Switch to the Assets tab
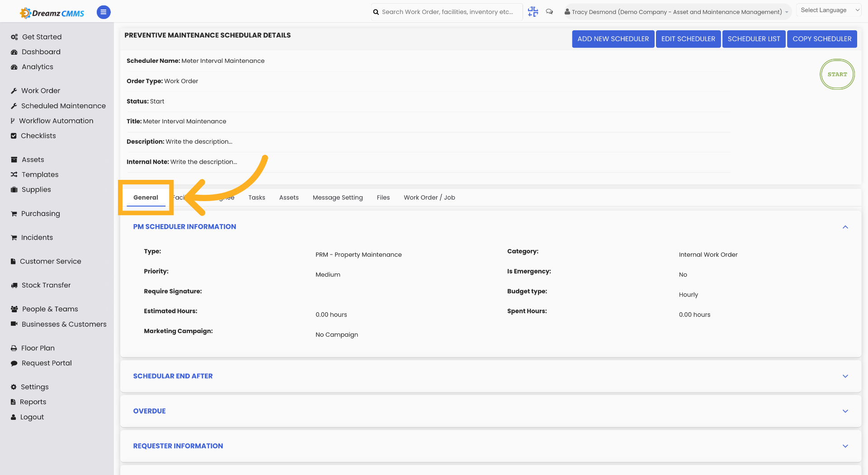868x475 pixels. [x=289, y=198]
